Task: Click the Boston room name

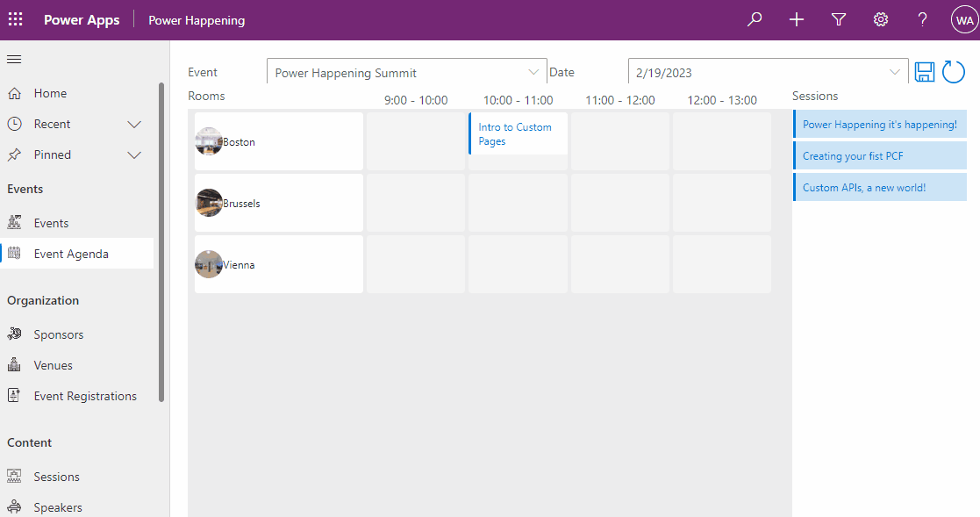Action: (239, 142)
